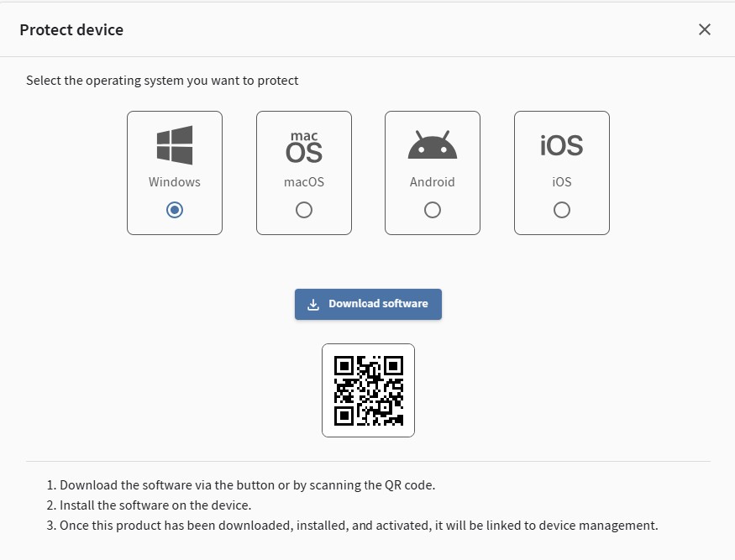Click the Windows logo icon

pos(175,145)
